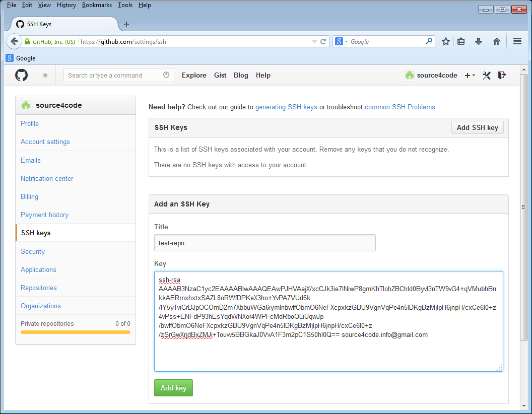Open downloads arrow icon

point(479,41)
